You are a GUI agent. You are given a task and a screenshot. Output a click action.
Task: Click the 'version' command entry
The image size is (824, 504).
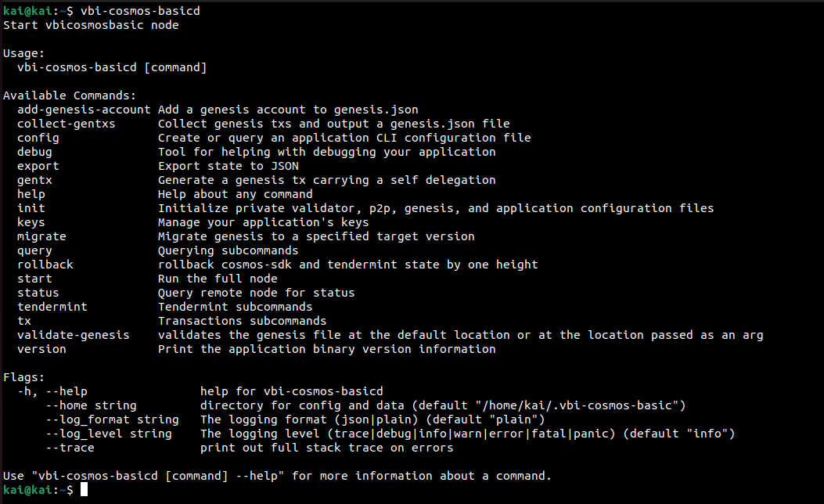click(x=41, y=350)
